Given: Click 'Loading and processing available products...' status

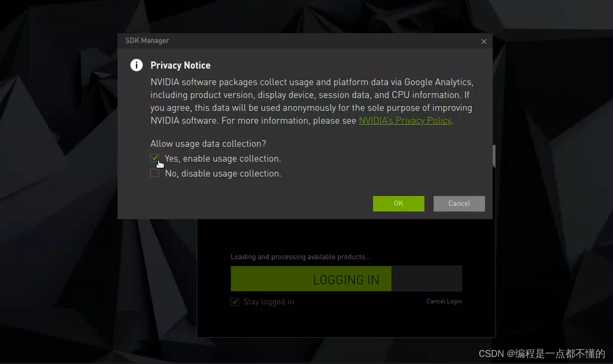Looking at the screenshot, I should 300,257.
